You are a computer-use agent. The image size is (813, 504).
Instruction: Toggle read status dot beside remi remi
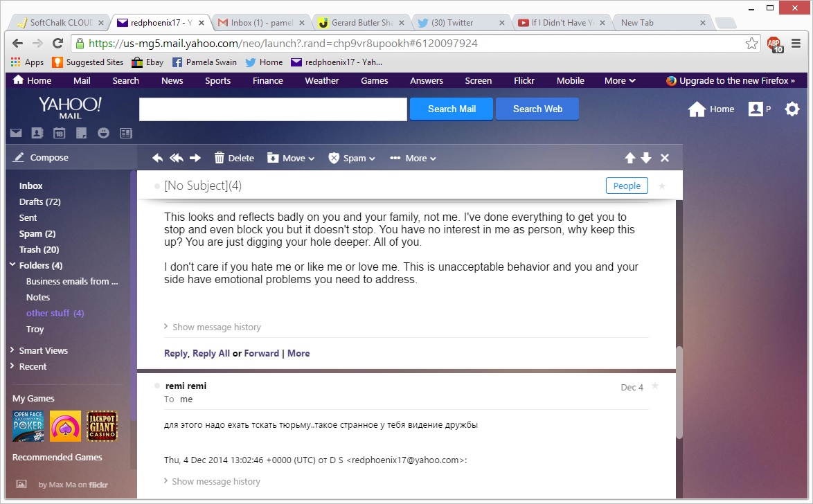pyautogui.click(x=157, y=386)
